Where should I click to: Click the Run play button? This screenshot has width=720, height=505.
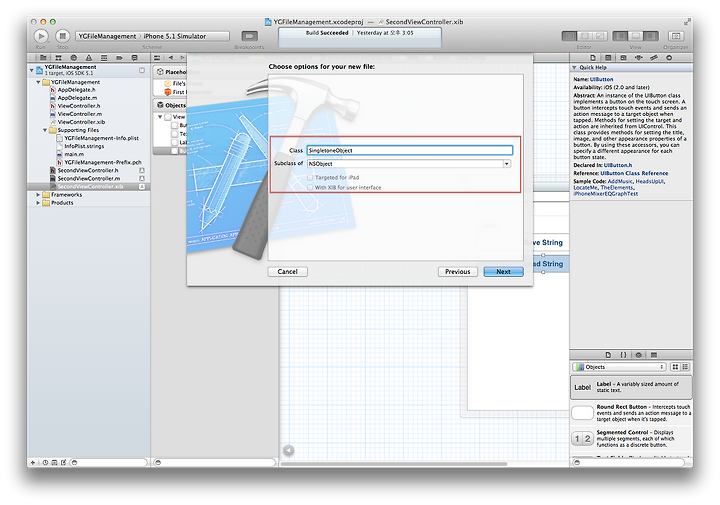tap(41, 36)
